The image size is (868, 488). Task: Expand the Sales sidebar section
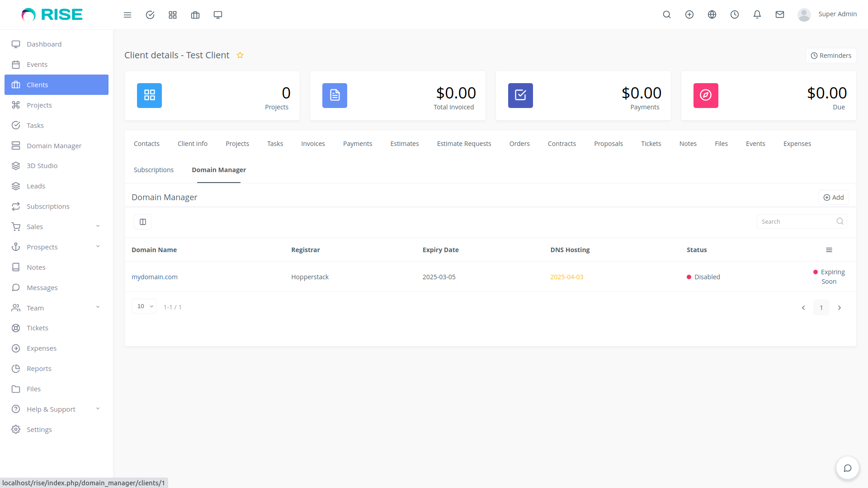click(x=35, y=226)
